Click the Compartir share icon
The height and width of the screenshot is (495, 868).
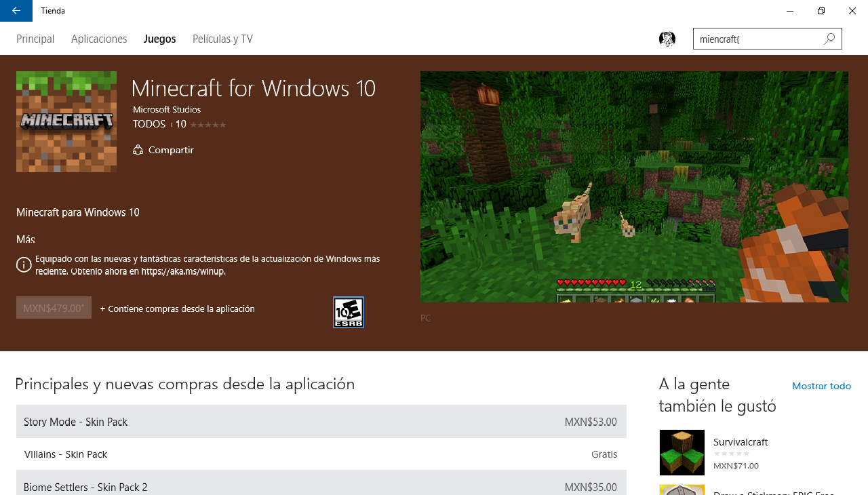138,150
